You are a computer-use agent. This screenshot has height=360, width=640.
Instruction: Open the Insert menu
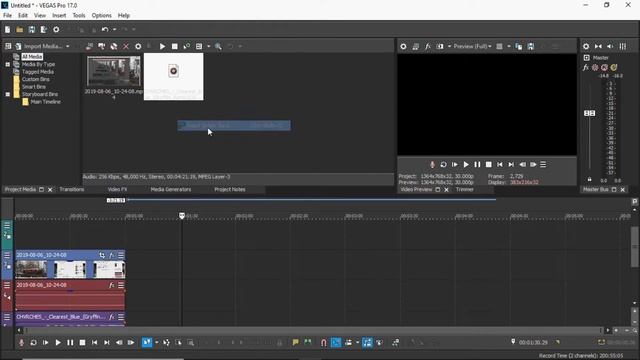pos(59,15)
